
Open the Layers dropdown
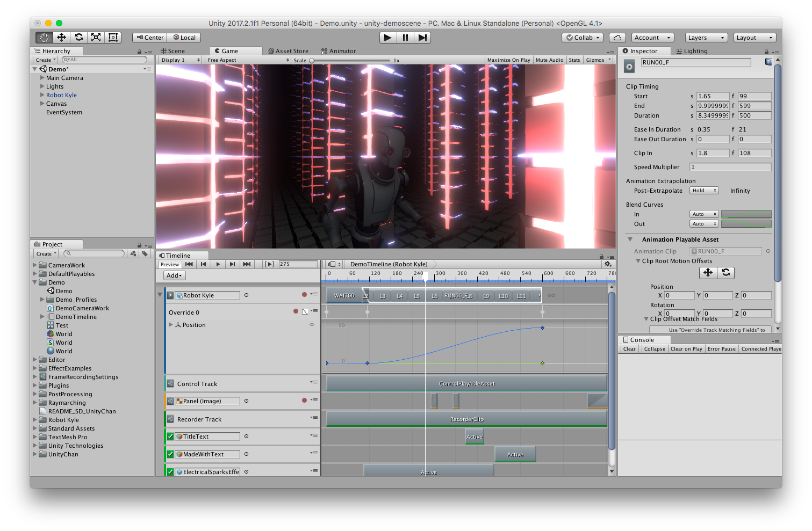pyautogui.click(x=706, y=38)
